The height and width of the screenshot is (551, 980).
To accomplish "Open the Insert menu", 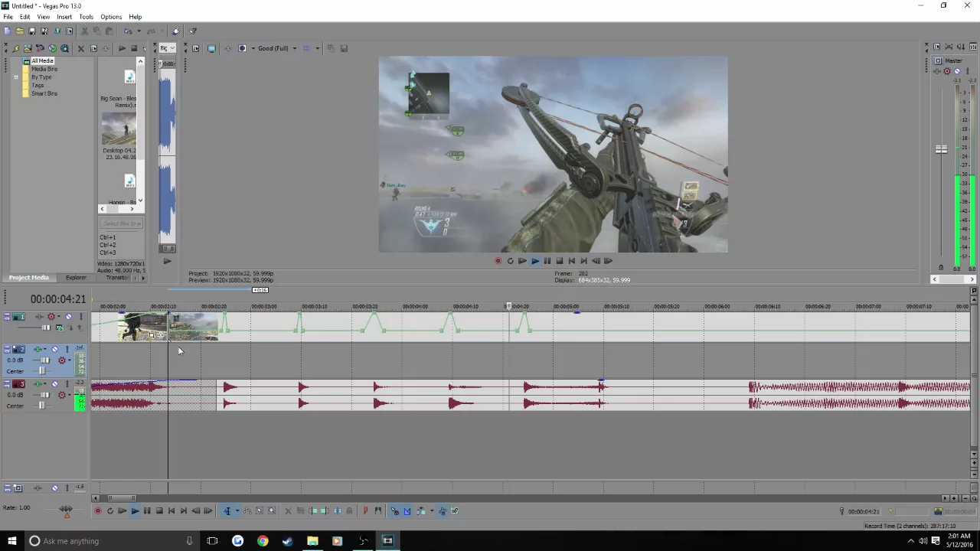I will coord(64,17).
